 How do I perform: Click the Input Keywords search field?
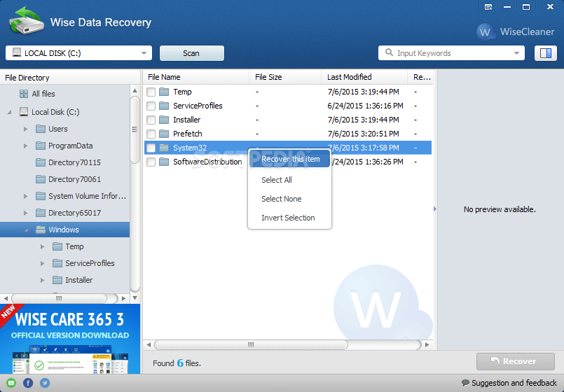coord(451,53)
